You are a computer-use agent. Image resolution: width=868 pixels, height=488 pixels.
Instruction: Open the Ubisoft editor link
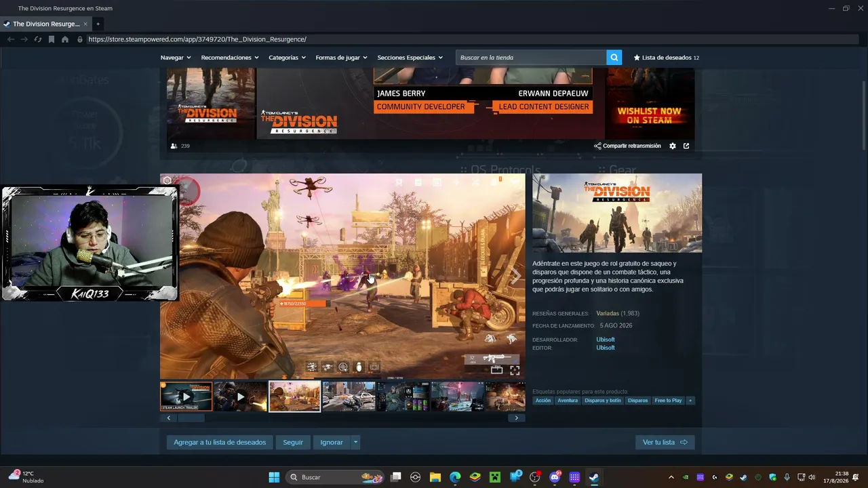click(606, 348)
